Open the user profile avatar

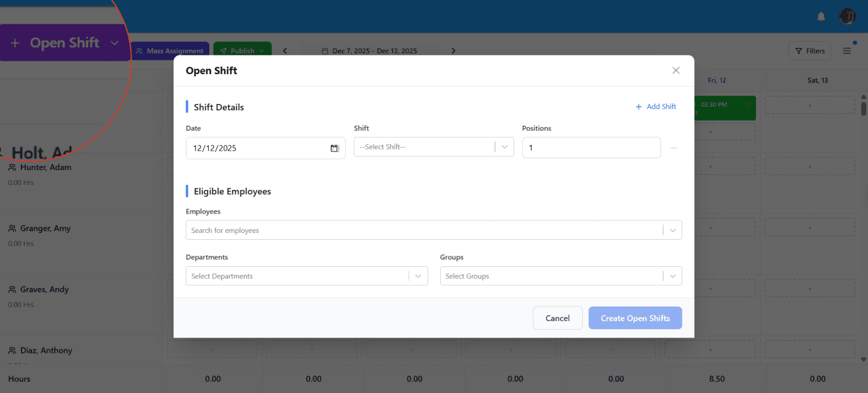click(x=847, y=16)
